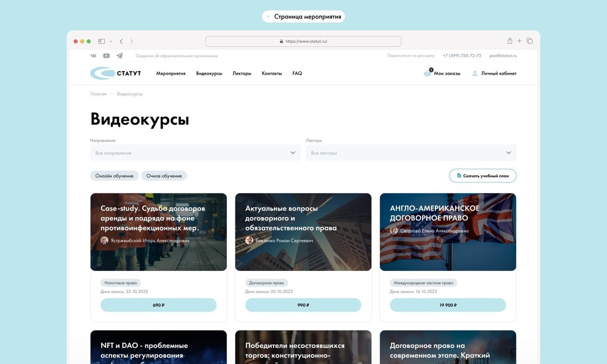Open the Лекторы filter dropdown
The height and width of the screenshot is (364, 607).
[411, 153]
